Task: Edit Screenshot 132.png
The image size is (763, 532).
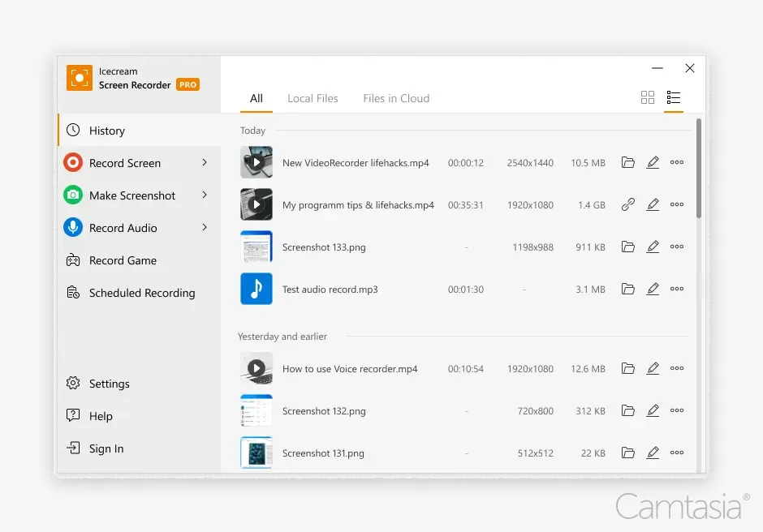Action: 653,410
